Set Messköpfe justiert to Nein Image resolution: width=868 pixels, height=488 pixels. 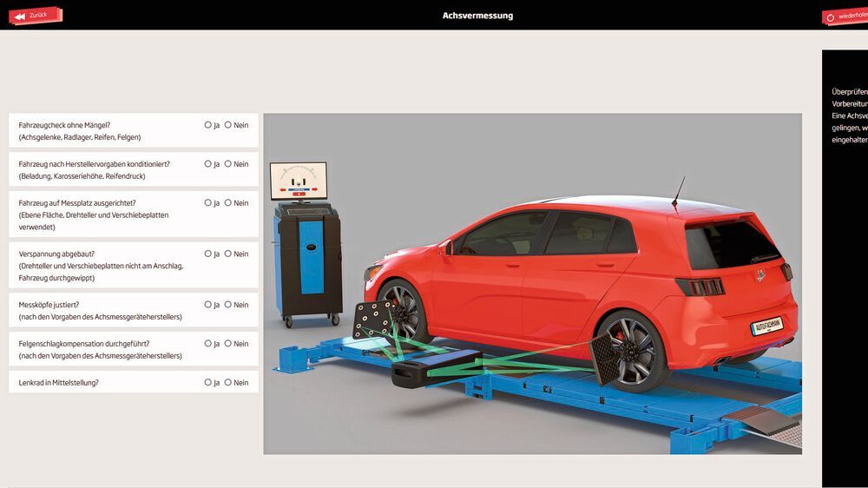(x=228, y=305)
